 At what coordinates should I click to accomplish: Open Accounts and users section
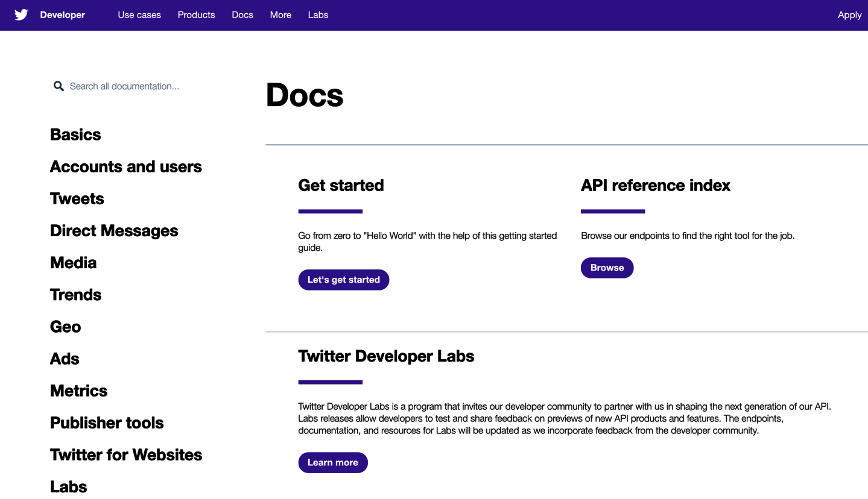click(126, 166)
